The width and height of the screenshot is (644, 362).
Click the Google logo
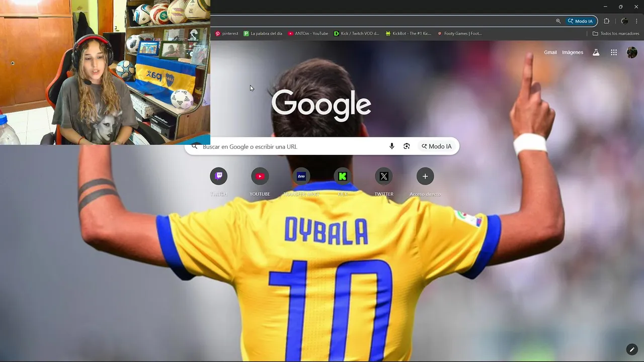click(x=321, y=106)
